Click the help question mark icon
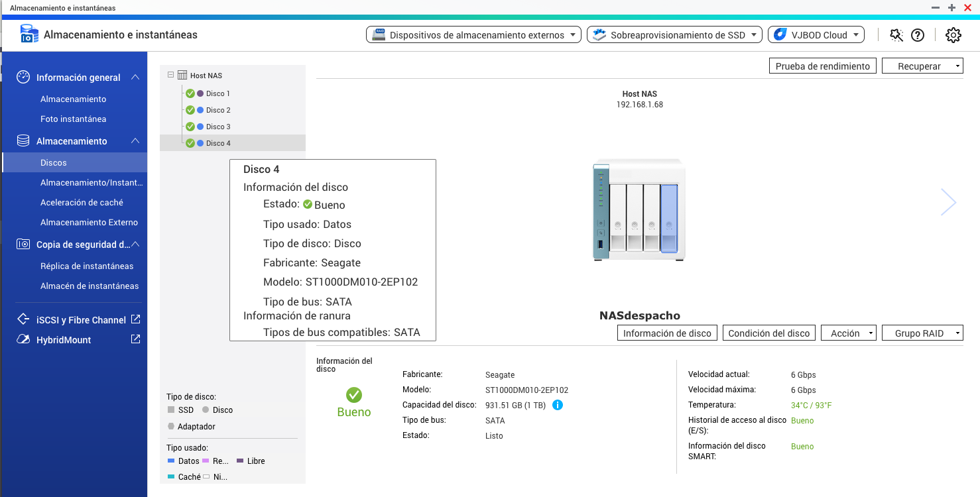 pos(918,35)
